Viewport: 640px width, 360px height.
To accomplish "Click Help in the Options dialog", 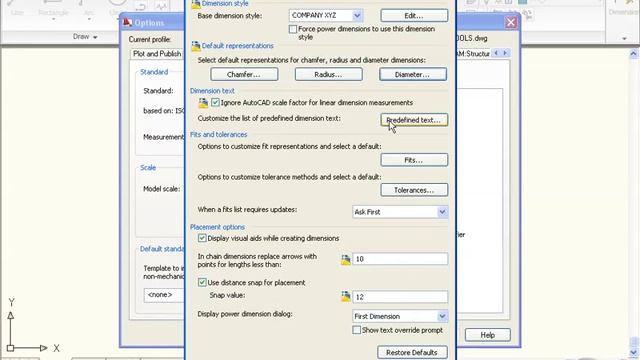I will 487,335.
